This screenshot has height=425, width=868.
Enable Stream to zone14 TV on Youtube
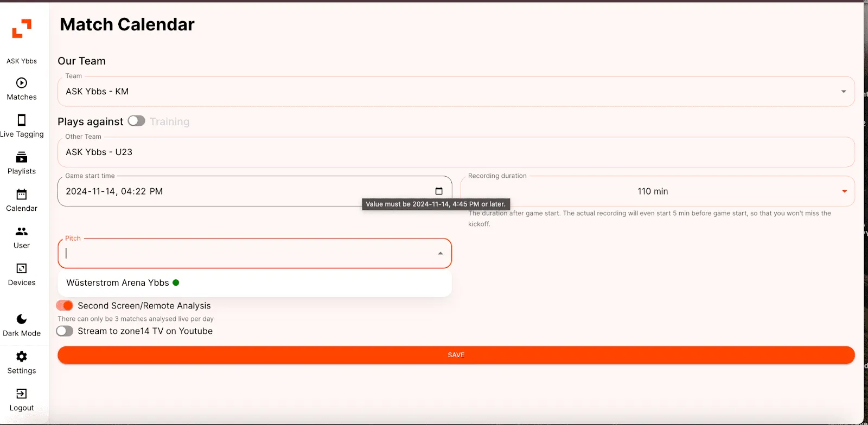pyautogui.click(x=65, y=331)
